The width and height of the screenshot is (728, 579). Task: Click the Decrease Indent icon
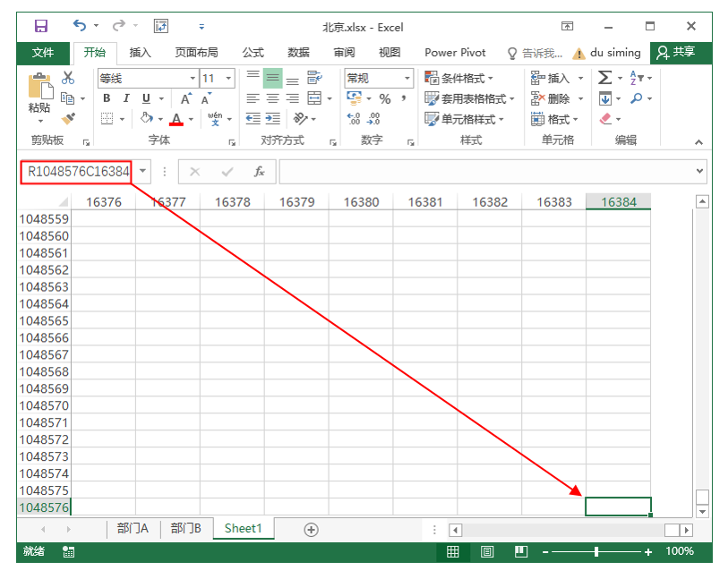coord(253,119)
